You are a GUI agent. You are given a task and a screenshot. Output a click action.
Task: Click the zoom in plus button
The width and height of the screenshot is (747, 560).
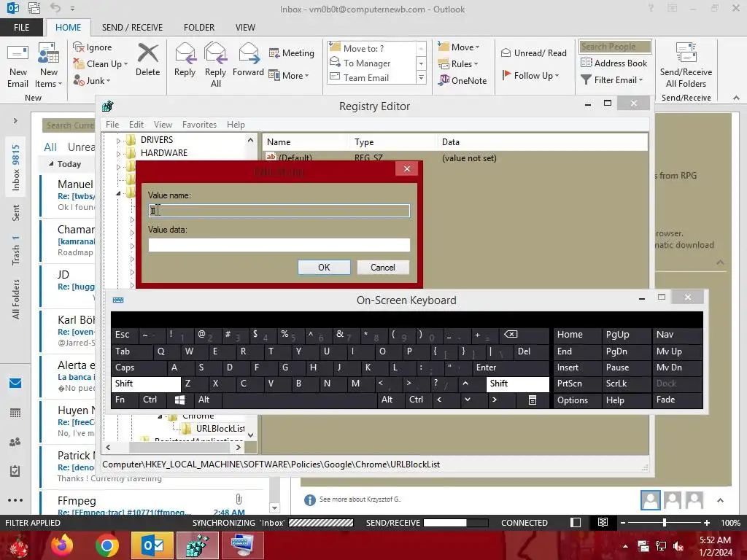(x=707, y=522)
